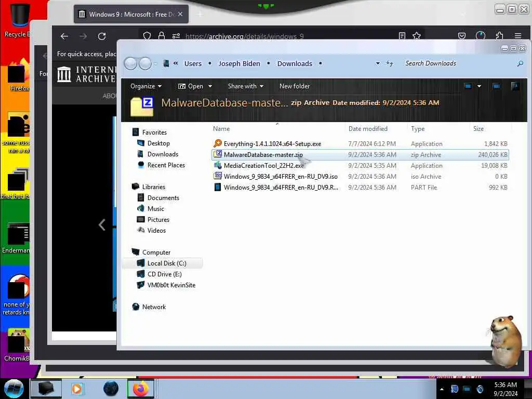This screenshot has height=399, width=532.
Task: Select the Windows_9 DV9.iso file
Action: point(361,177)
